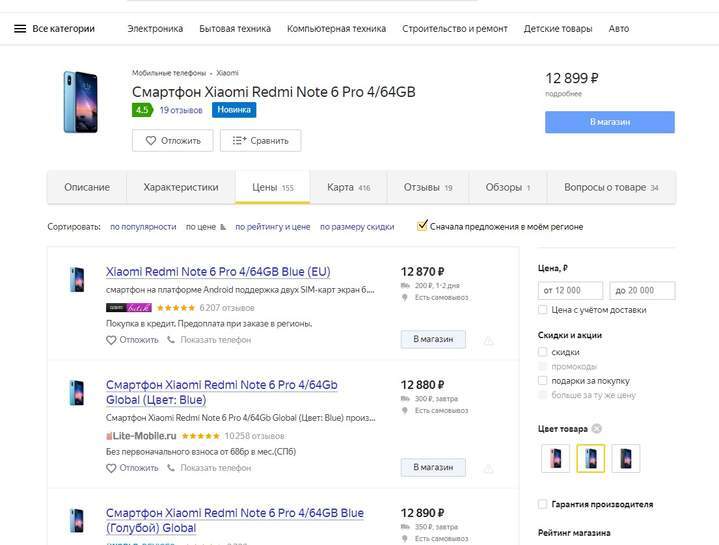Screen dimensions: 719x545
Task: Check the Гарантия производителя option
Action: 543,504
